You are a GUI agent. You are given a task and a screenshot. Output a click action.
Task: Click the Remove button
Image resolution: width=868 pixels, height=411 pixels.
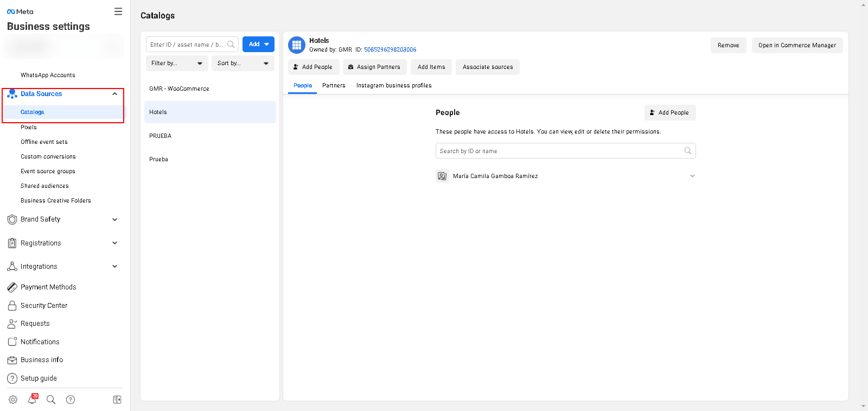point(729,46)
